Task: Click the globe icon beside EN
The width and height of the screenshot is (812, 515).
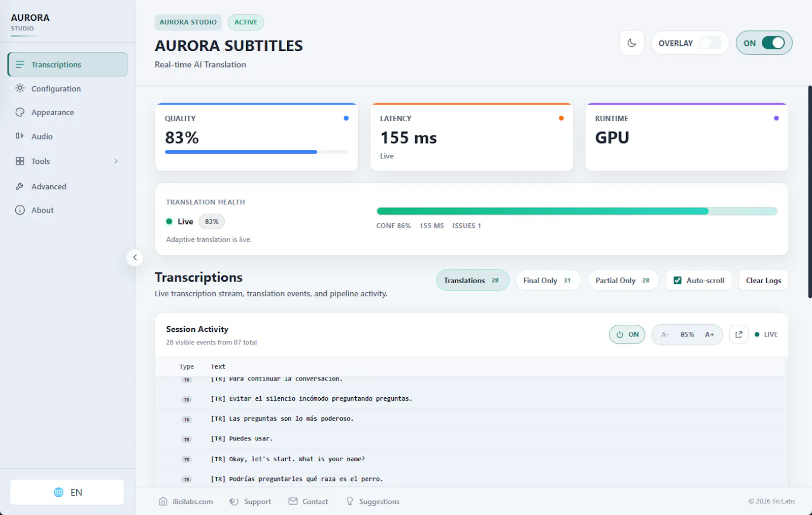Action: pos(59,492)
